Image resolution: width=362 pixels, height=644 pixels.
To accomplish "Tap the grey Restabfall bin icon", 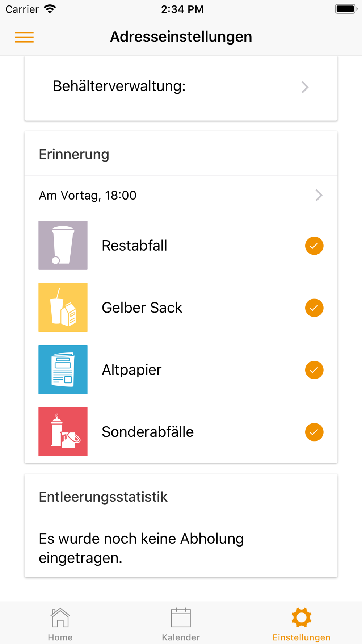I will [63, 245].
